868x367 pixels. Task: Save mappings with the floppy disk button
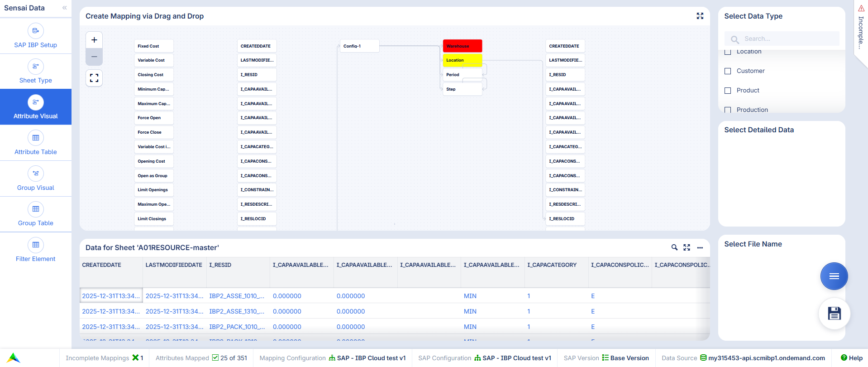(x=834, y=314)
